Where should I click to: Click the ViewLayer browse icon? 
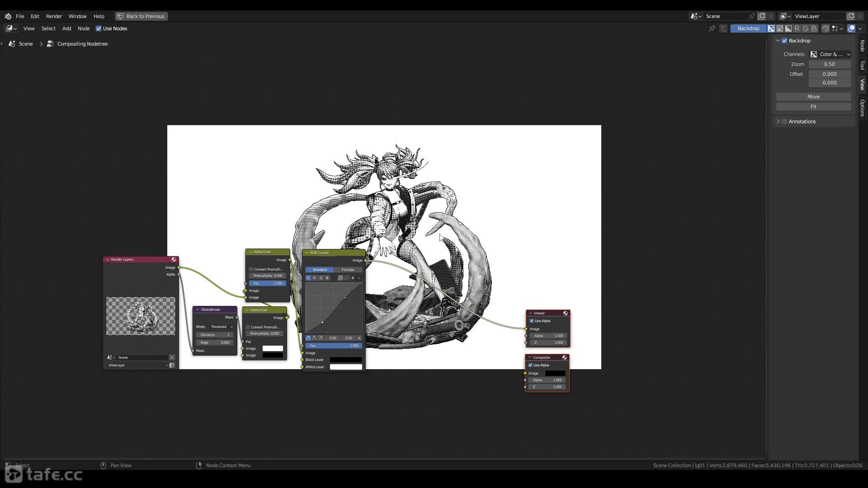(x=785, y=16)
